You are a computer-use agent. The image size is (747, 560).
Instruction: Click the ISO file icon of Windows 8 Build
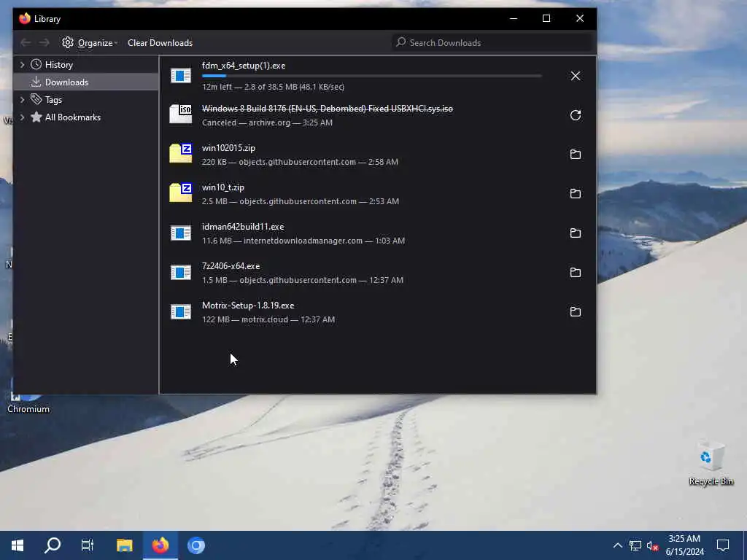pos(181,114)
